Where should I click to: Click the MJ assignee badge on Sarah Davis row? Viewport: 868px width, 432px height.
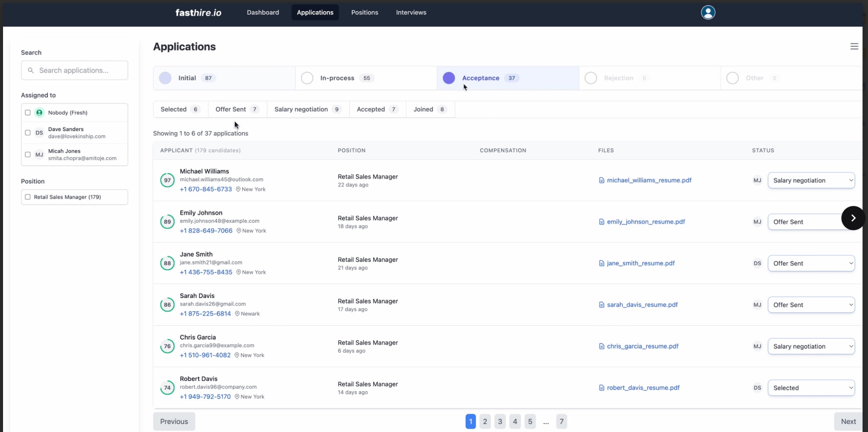757,305
